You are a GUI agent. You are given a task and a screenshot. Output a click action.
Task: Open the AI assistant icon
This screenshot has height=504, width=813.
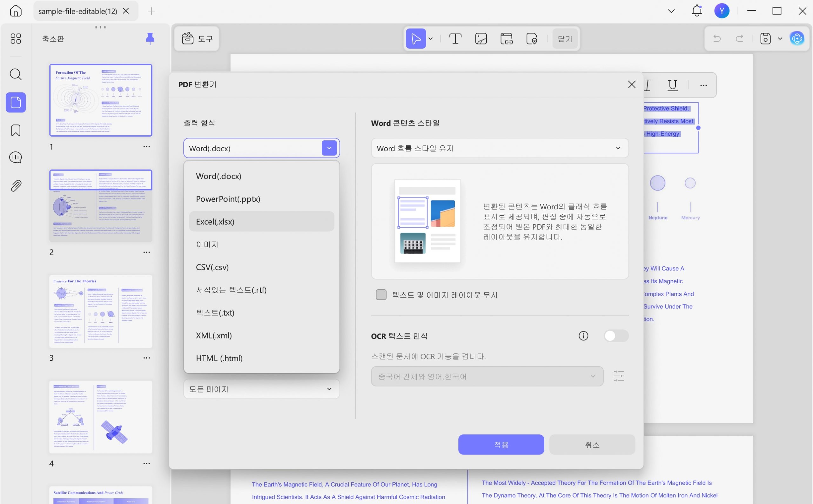(x=797, y=39)
